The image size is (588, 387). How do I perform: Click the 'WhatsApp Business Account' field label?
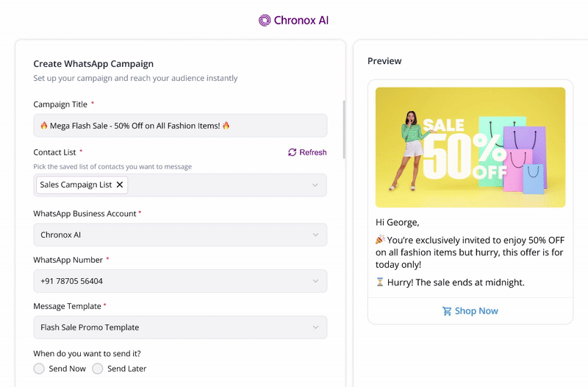click(x=85, y=213)
